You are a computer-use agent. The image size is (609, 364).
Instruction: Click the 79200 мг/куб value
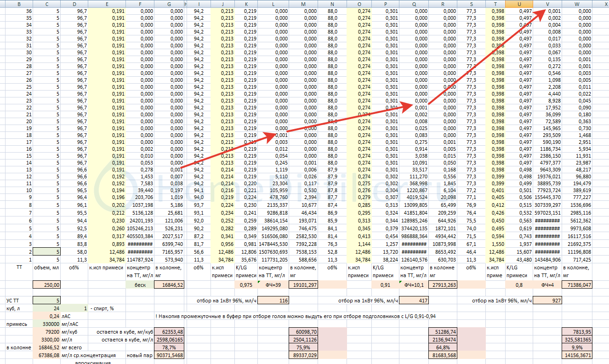(47, 331)
